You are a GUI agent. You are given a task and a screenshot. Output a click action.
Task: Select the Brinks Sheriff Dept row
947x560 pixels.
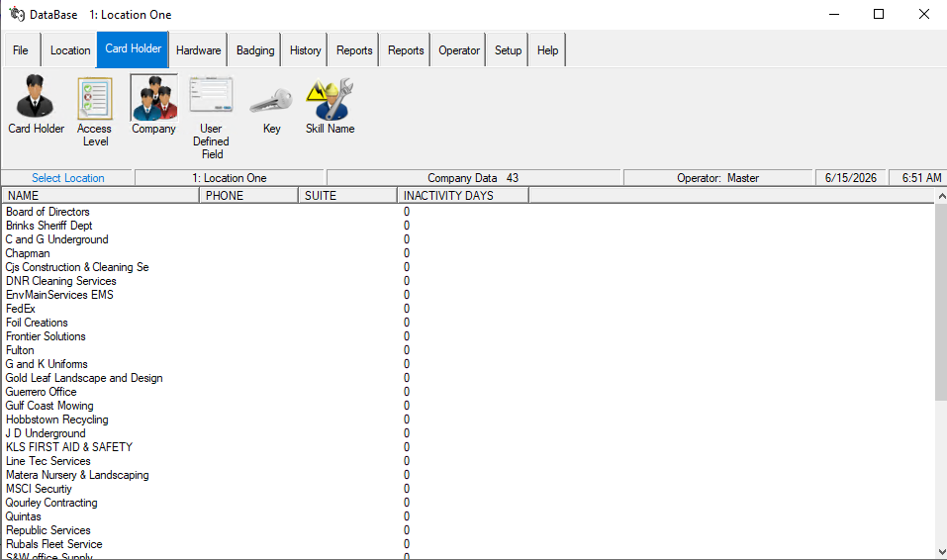point(468,226)
